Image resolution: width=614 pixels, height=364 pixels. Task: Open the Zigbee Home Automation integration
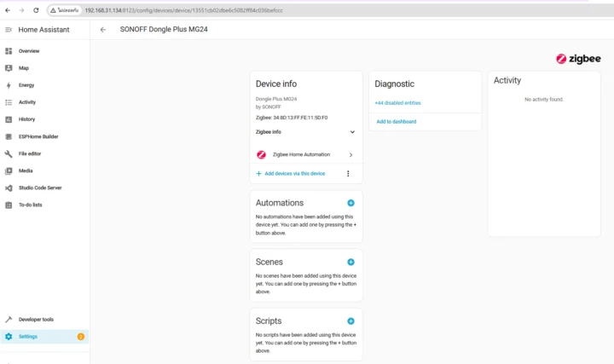click(305, 154)
